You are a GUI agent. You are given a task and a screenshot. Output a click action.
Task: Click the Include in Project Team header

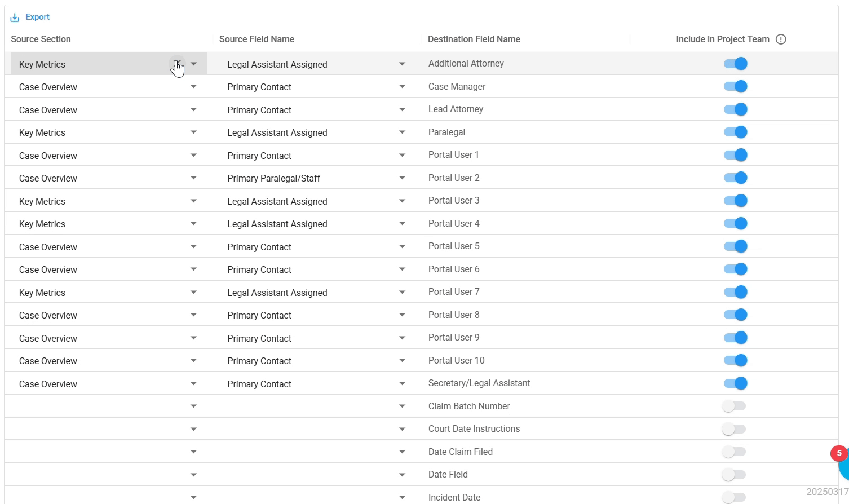tap(723, 39)
